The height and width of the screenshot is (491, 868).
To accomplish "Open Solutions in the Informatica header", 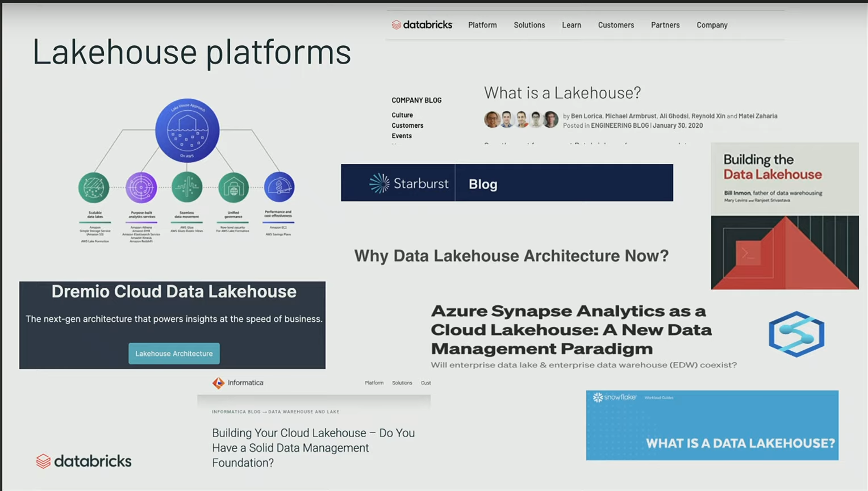I will 402,383.
